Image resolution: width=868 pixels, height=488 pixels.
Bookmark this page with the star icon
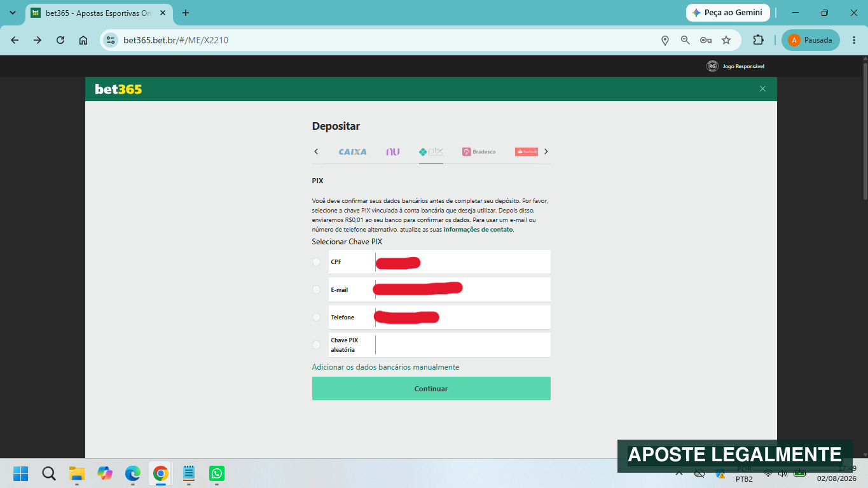pyautogui.click(x=726, y=40)
